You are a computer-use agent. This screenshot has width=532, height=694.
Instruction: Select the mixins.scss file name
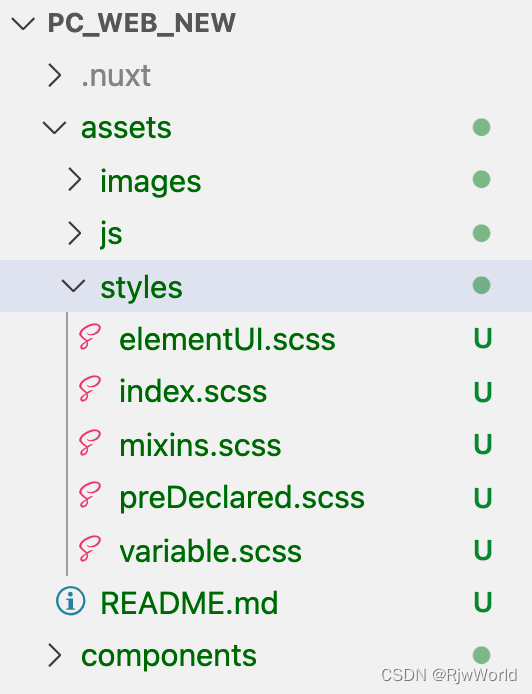(200, 445)
